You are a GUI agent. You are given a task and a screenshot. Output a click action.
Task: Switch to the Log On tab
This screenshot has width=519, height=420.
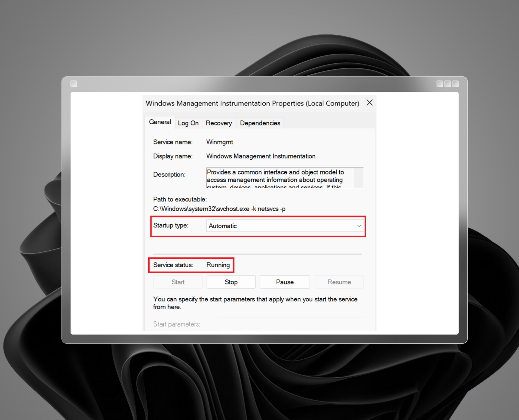(x=188, y=123)
